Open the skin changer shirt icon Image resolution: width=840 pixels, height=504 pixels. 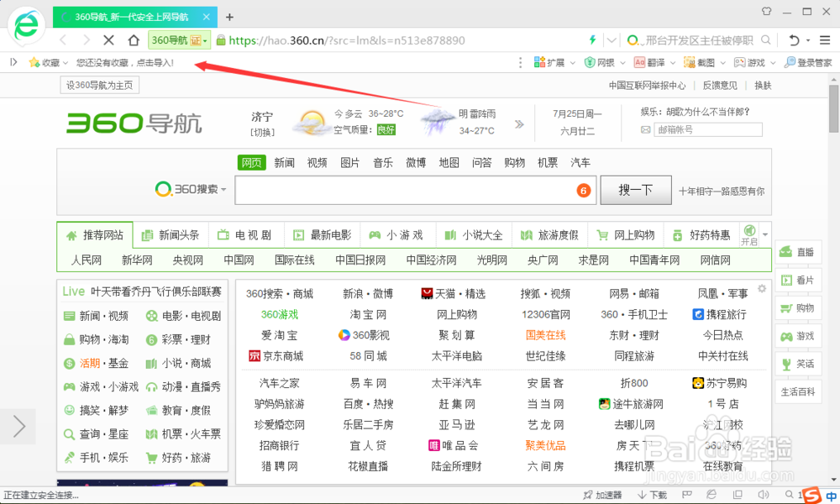pyautogui.click(x=767, y=11)
